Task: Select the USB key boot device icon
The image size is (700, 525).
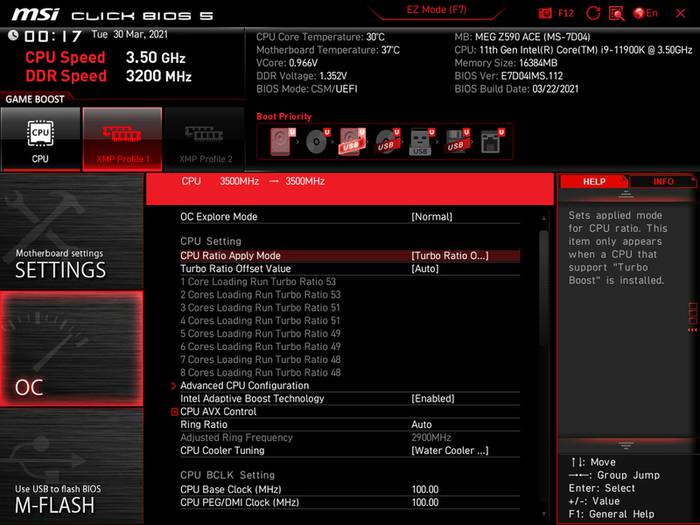Action: click(422, 141)
